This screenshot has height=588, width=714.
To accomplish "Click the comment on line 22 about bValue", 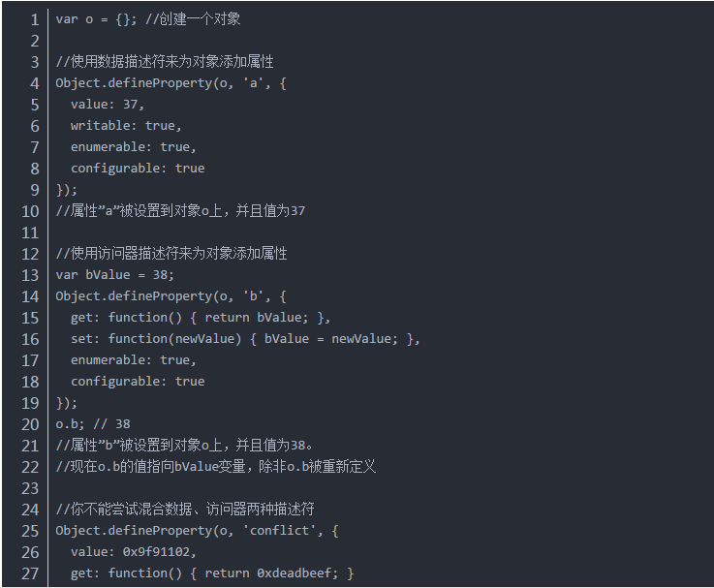I will pos(215,467).
